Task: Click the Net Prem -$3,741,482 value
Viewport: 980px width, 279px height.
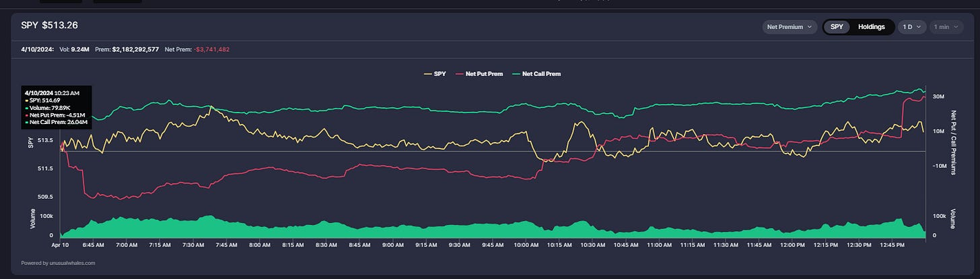Action: pyautogui.click(x=197, y=49)
